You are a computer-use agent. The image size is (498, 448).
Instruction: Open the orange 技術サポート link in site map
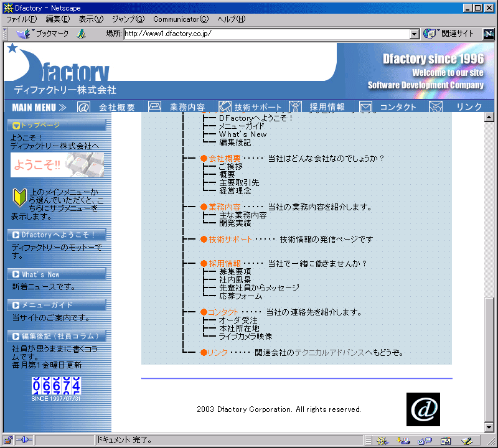click(230, 239)
